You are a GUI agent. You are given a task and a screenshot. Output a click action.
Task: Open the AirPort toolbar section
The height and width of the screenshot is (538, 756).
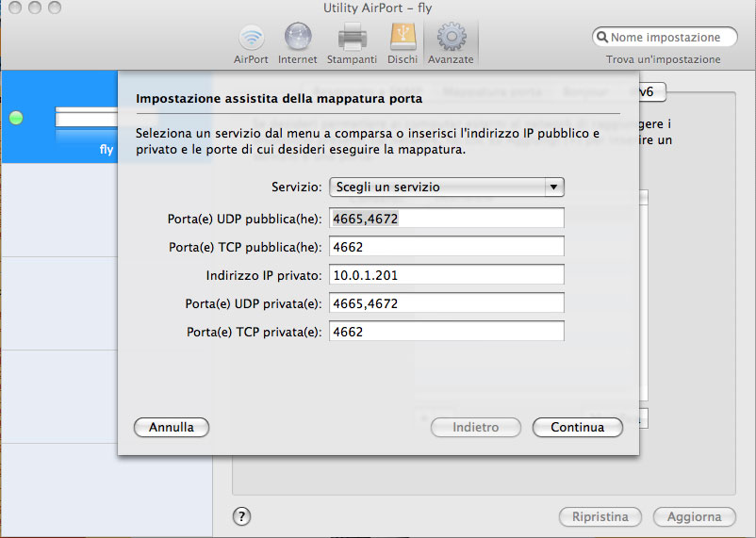coord(251,45)
